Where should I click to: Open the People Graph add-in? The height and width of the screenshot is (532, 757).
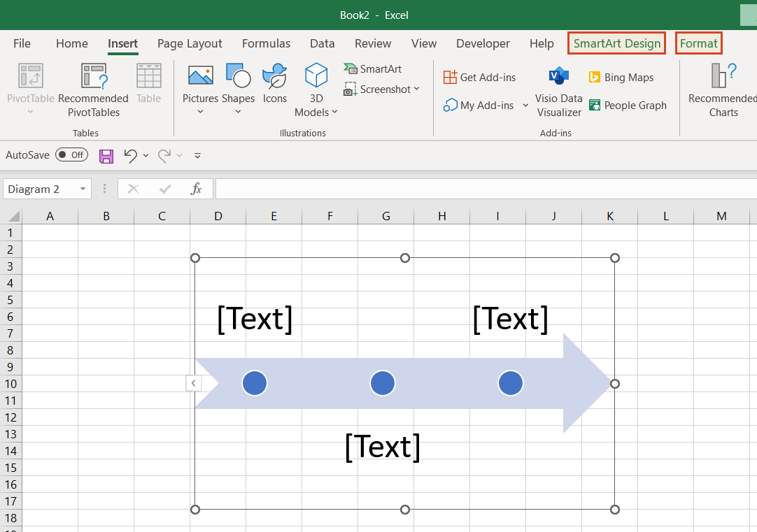[x=628, y=105]
